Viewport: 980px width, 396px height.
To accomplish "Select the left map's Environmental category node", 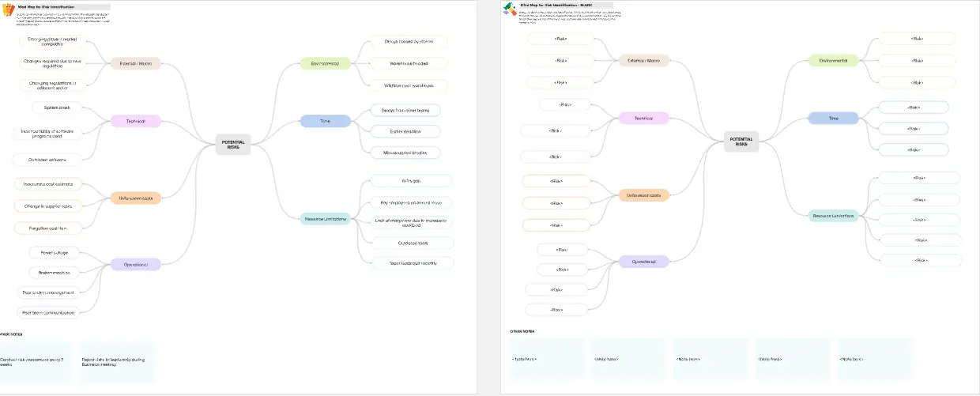I will coord(325,63).
